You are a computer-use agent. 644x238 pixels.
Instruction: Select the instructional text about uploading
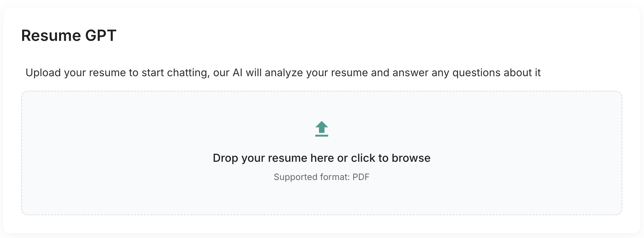[x=283, y=72]
